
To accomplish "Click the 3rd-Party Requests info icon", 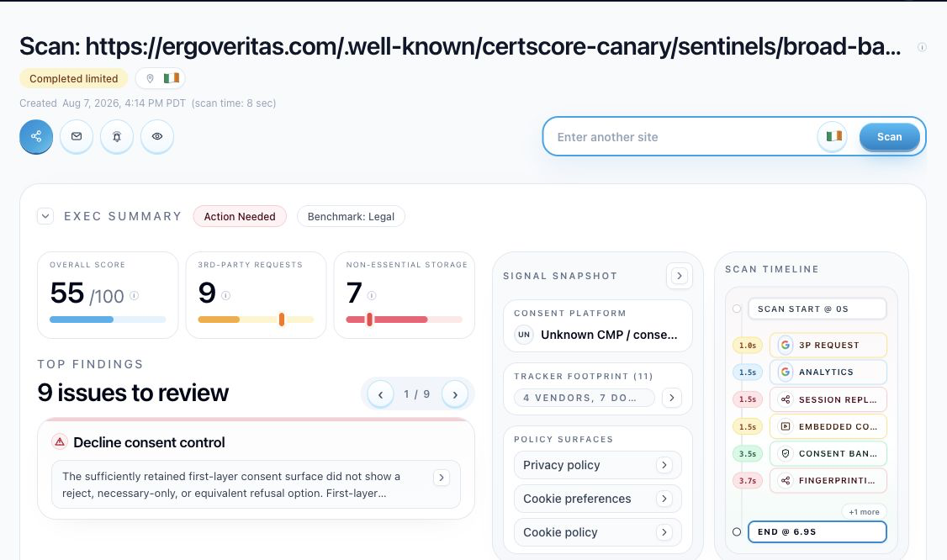I will click(226, 295).
